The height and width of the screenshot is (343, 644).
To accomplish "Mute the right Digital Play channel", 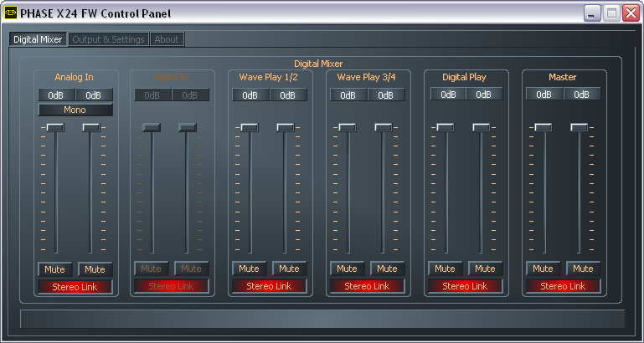I will coord(485,269).
